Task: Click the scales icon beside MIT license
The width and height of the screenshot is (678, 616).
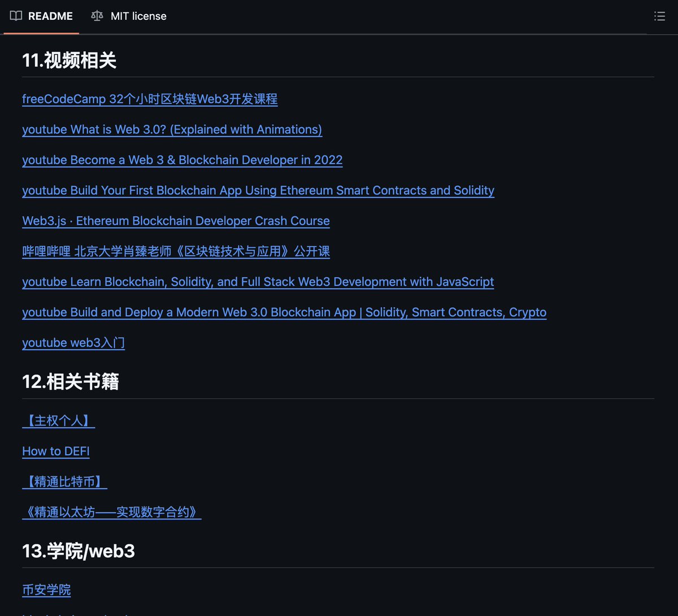Action: tap(97, 16)
